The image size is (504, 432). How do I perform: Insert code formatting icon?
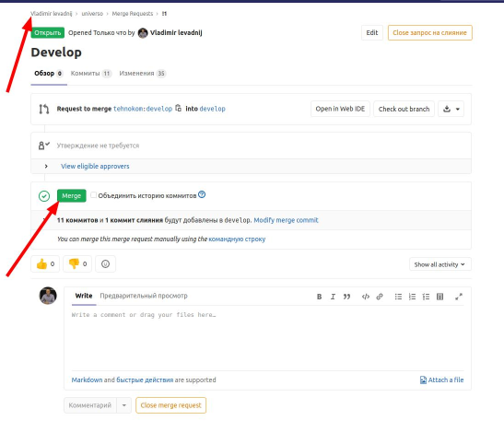[x=366, y=297]
